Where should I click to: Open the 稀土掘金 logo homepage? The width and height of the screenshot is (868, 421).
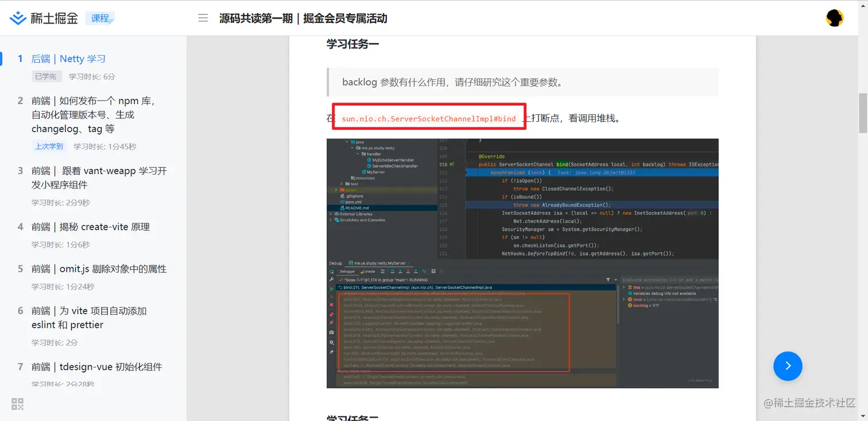(x=44, y=18)
